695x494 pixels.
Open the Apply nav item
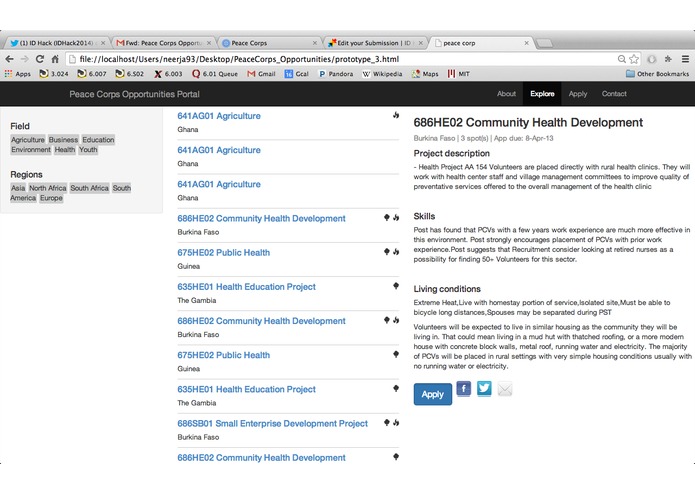[578, 93]
